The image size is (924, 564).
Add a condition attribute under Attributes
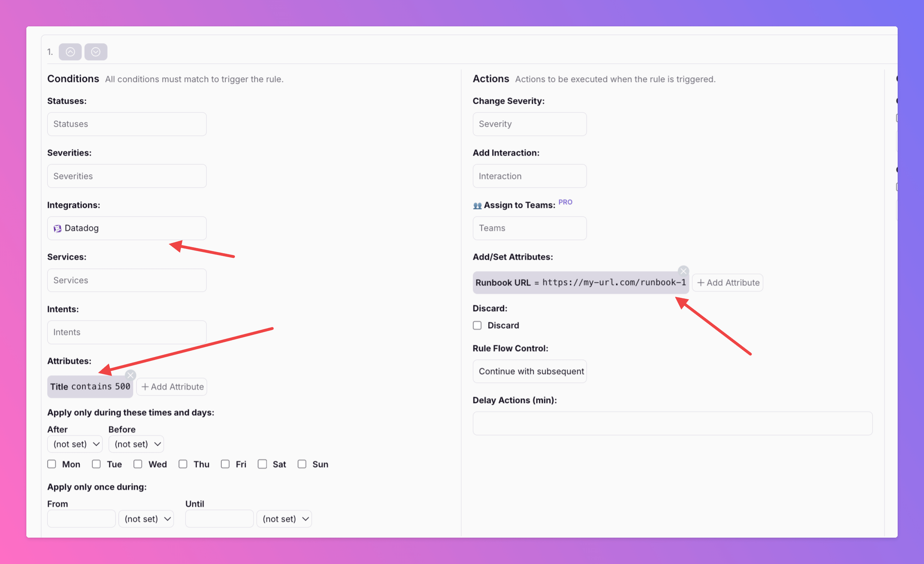pos(172,387)
